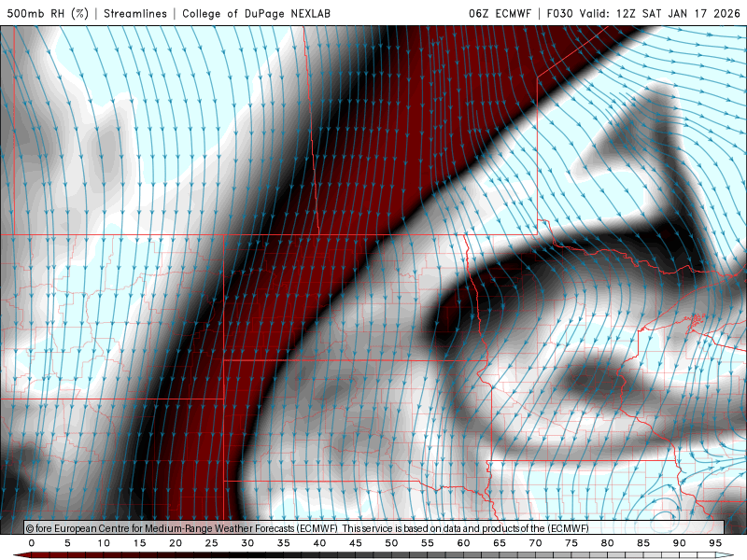
Task: Click the ECMWF copyright notice text
Action: 307,528
